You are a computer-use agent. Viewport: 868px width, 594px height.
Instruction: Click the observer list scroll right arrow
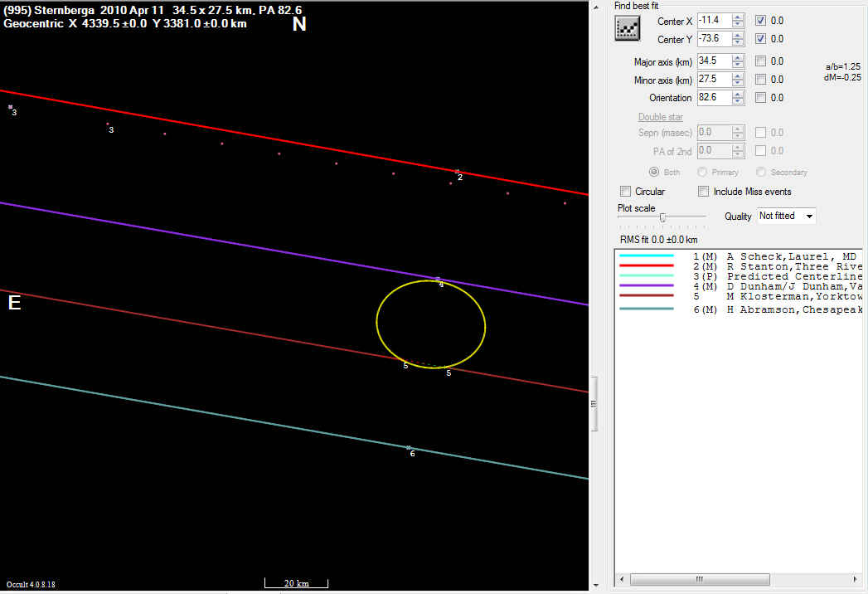(856, 579)
